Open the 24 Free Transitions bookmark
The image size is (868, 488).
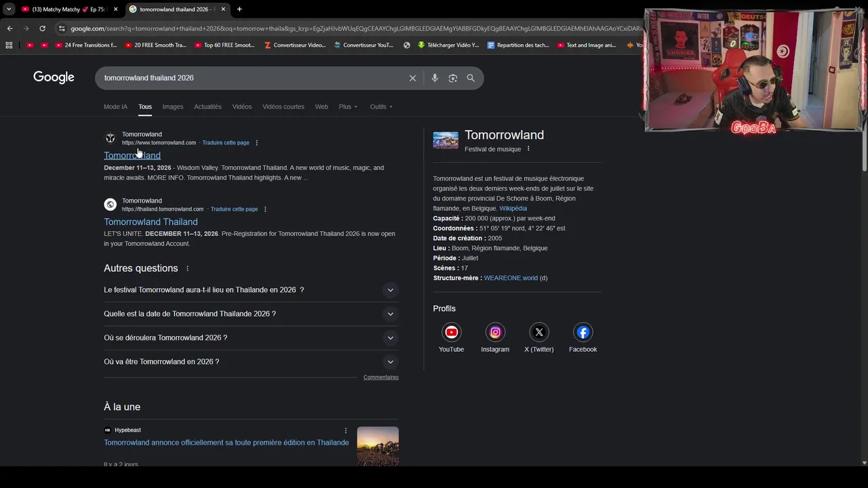point(86,45)
